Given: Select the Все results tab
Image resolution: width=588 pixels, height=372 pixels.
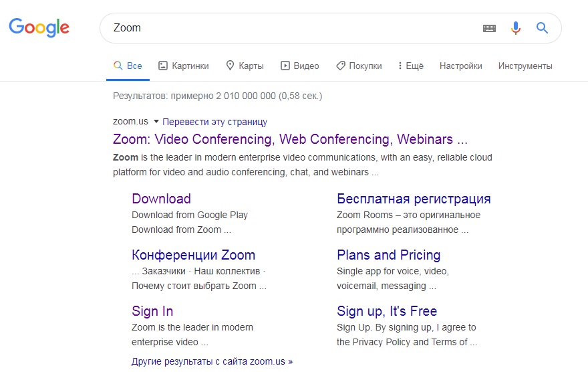Looking at the screenshot, I should pos(128,66).
